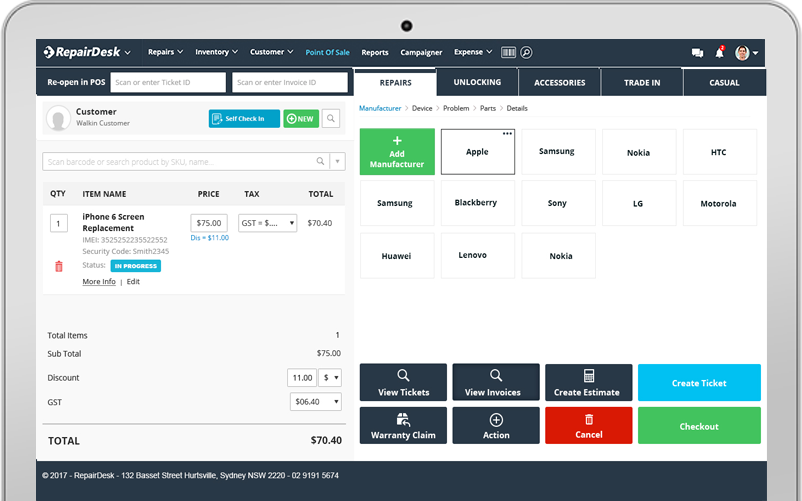Click the RepairDesk logo

coord(81,52)
